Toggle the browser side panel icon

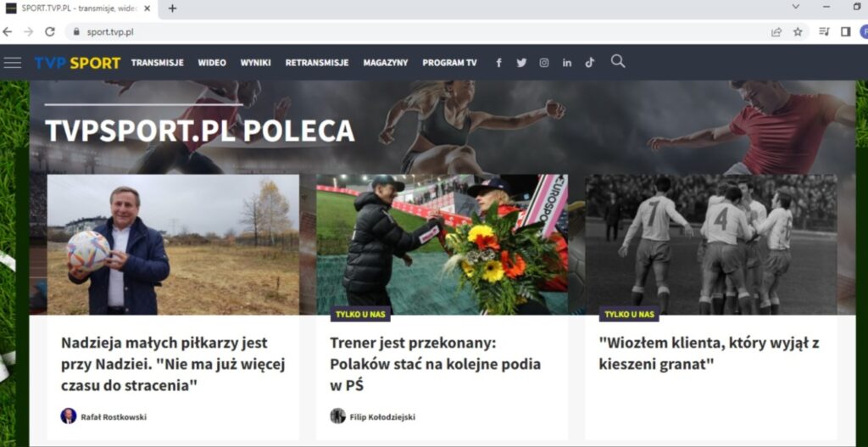coord(845,32)
